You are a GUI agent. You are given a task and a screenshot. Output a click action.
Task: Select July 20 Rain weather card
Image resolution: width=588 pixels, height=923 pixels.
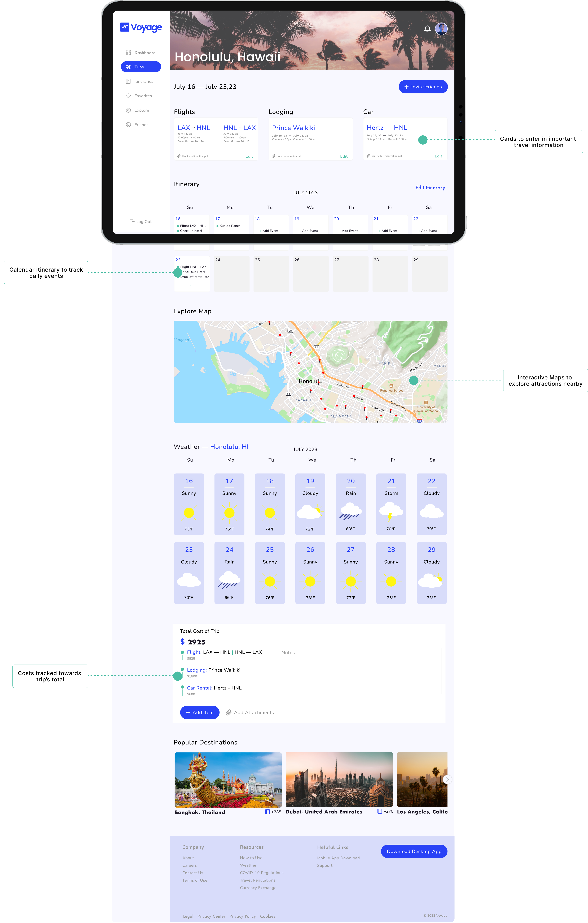[350, 504]
